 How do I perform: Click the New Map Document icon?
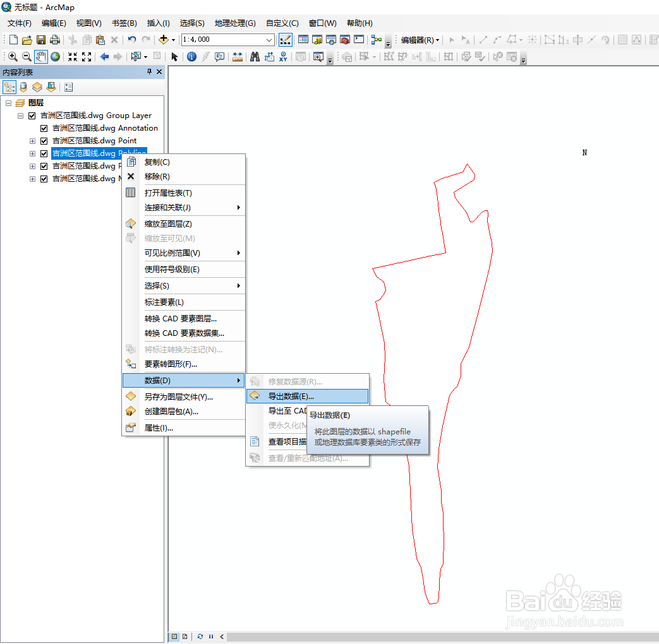(13, 40)
